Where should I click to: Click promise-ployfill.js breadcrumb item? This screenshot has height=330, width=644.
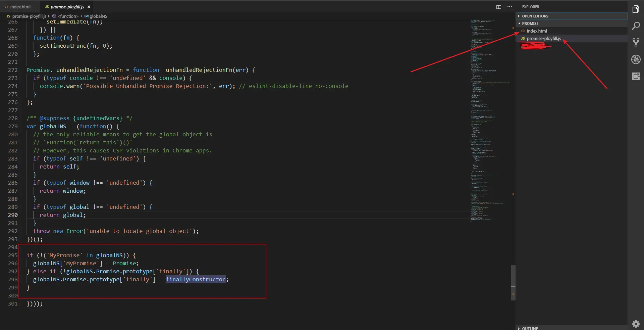click(26, 16)
